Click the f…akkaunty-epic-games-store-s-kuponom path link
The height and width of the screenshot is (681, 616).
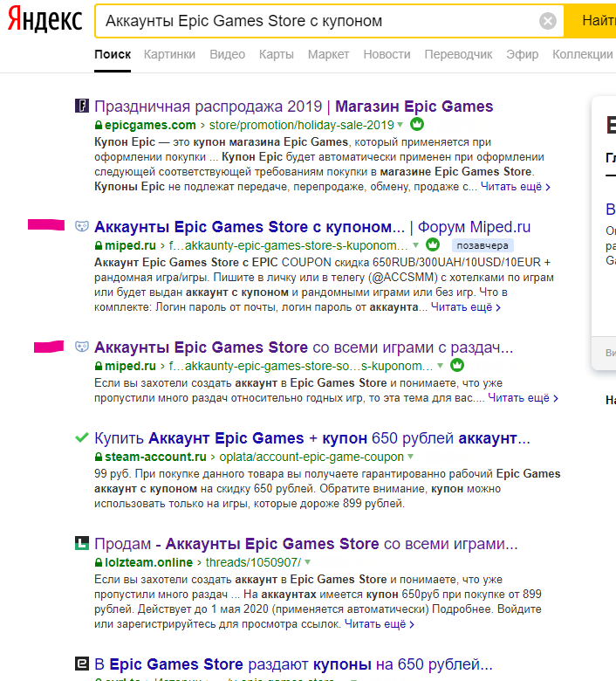click(288, 246)
